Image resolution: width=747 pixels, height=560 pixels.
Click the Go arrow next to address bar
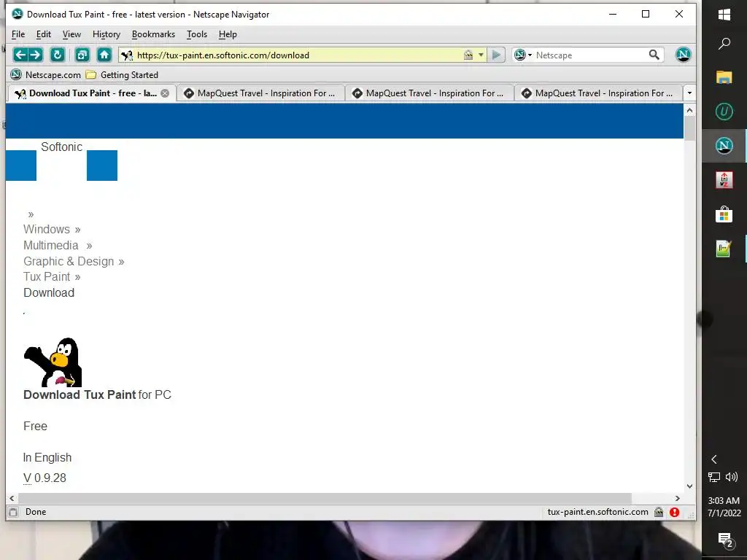click(496, 55)
